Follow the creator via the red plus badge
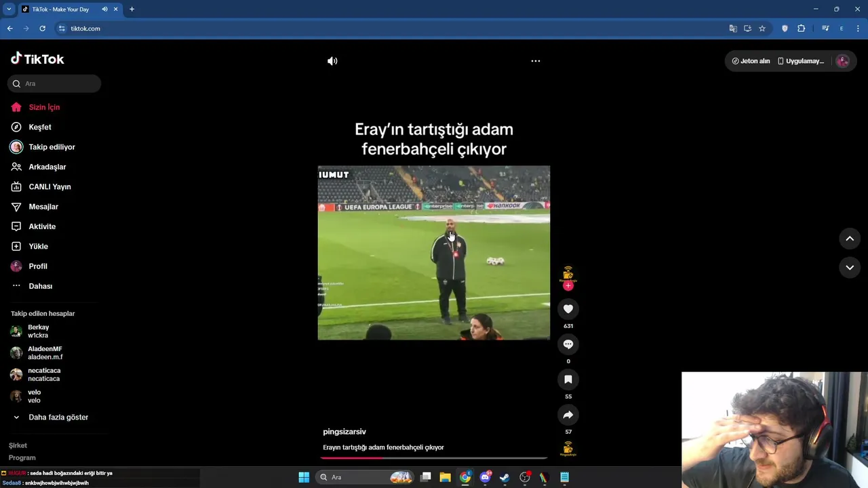 pyautogui.click(x=568, y=286)
